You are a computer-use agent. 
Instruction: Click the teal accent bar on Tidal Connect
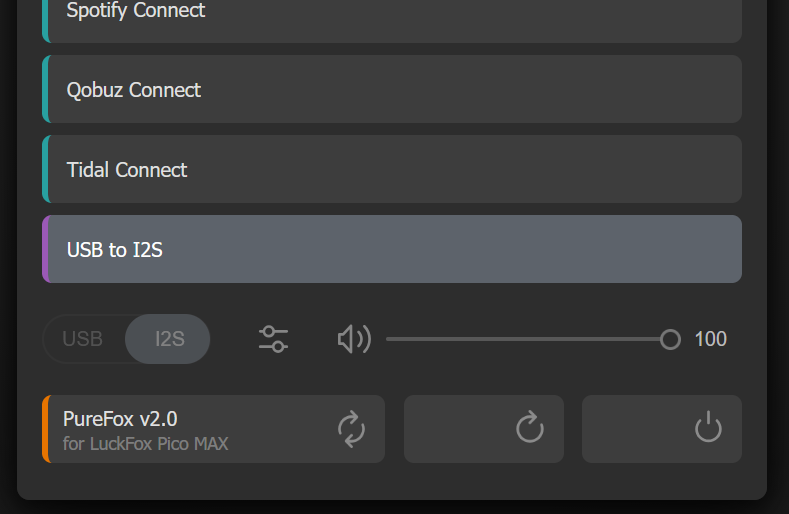(46, 169)
